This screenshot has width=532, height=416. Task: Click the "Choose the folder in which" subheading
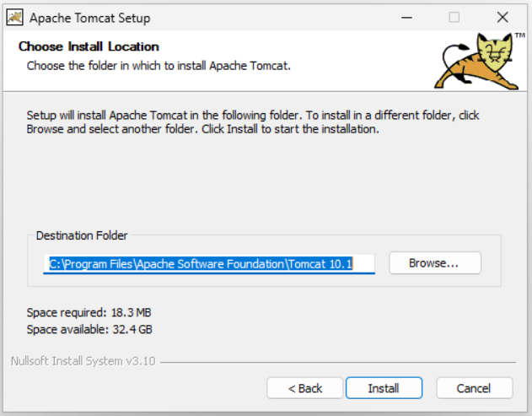(159, 65)
